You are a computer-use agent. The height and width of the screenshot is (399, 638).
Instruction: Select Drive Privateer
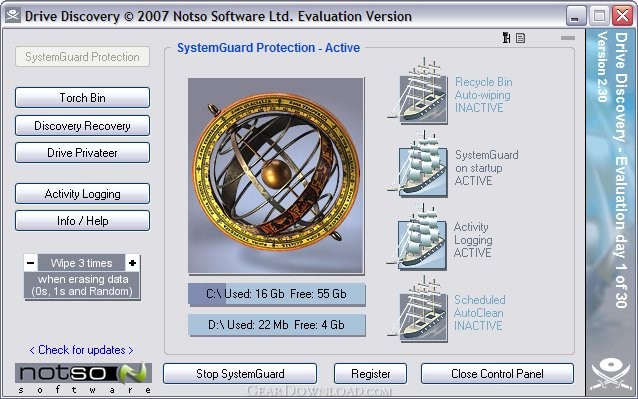tap(83, 153)
